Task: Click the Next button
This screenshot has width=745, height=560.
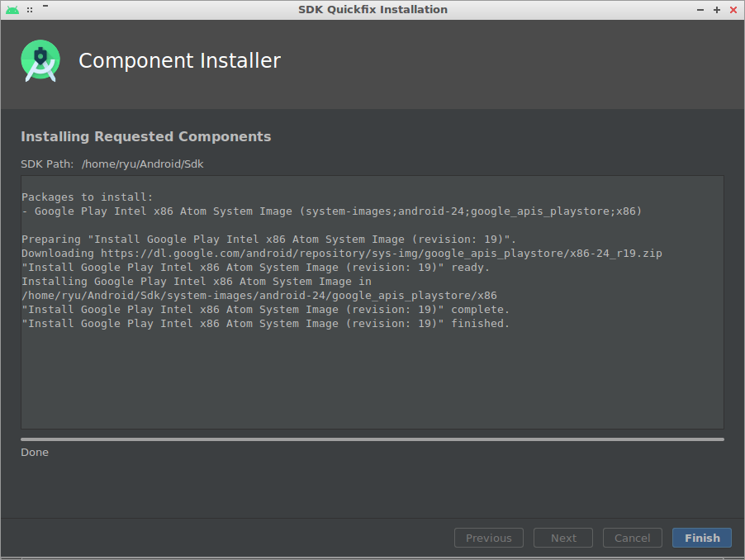Action: click(563, 538)
